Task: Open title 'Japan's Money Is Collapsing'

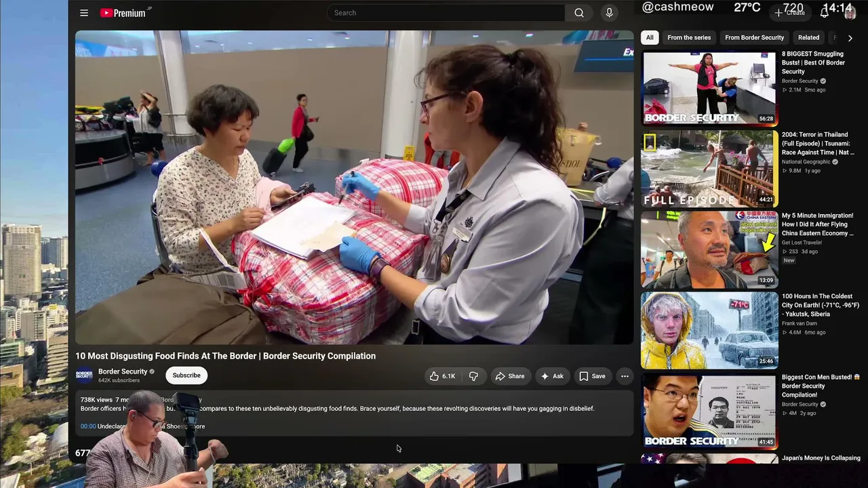Action: coord(821,458)
